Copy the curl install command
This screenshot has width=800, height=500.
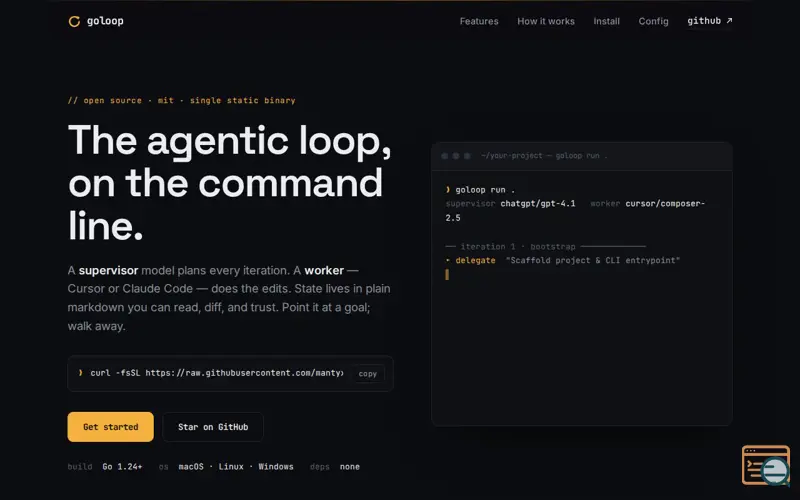[x=367, y=373]
